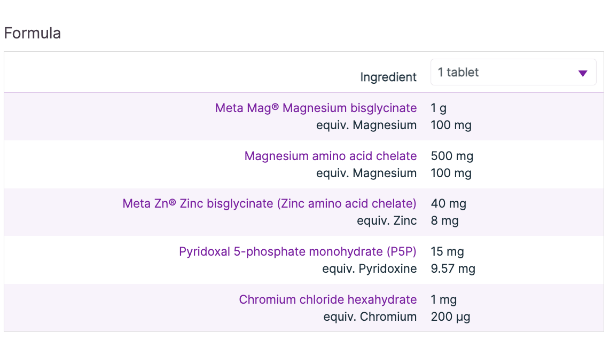Click the Formula section heading
Viewport: 610px width, 364px height.
(x=32, y=34)
